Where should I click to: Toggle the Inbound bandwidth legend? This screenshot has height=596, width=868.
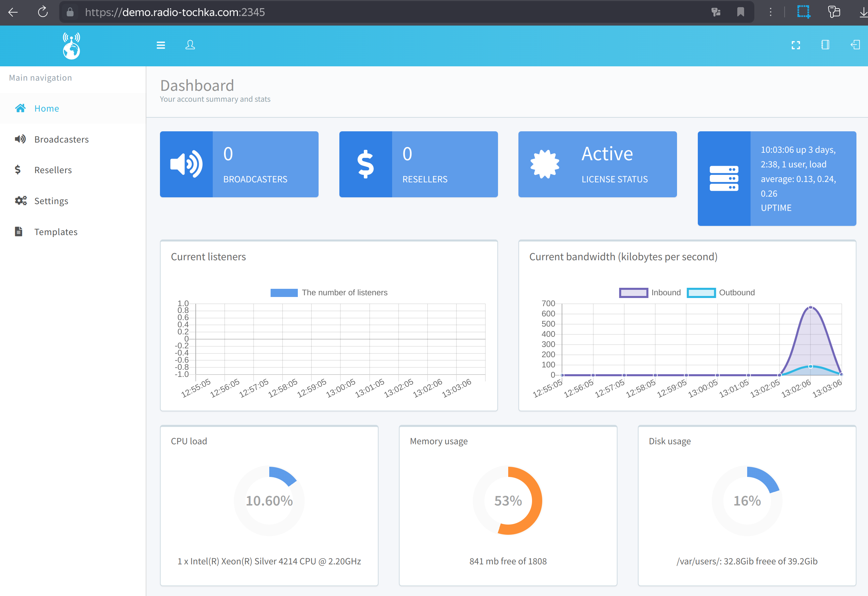(x=650, y=293)
